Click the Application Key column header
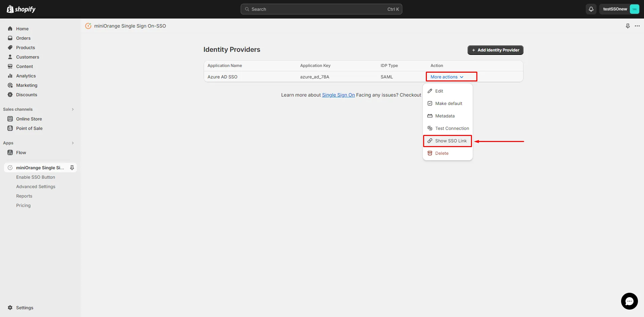644x317 pixels. [x=315, y=66]
